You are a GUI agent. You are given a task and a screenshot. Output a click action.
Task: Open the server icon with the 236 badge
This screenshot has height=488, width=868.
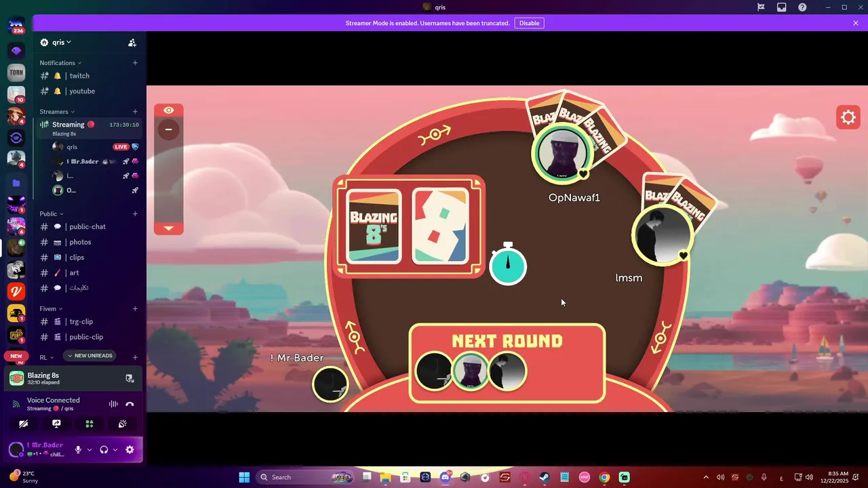click(x=16, y=26)
